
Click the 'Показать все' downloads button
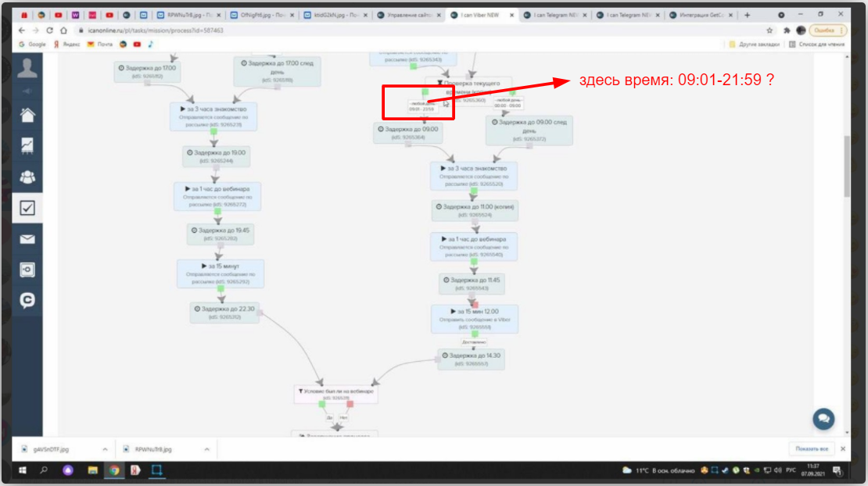point(812,449)
